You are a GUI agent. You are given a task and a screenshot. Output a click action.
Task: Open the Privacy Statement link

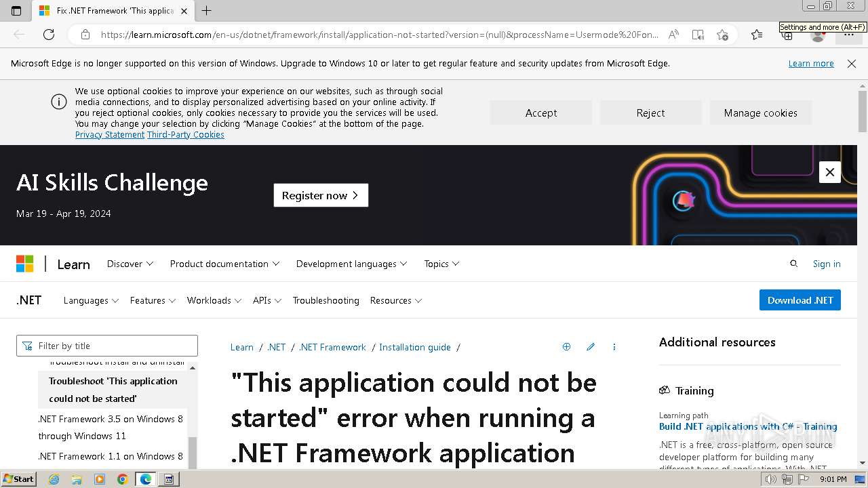[x=110, y=134]
